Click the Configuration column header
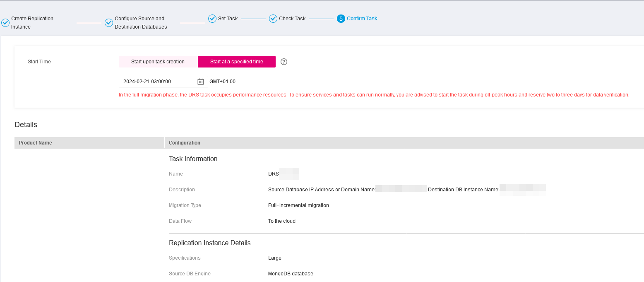Viewport: 644px width, 282px height. 185,142
